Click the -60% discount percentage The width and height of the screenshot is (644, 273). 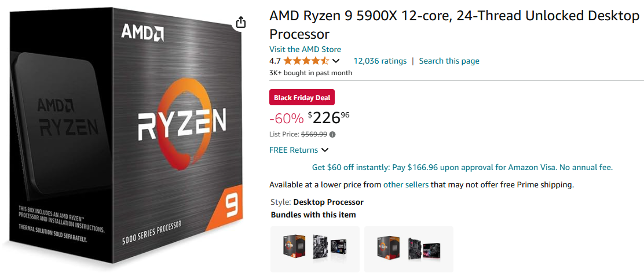tap(287, 119)
